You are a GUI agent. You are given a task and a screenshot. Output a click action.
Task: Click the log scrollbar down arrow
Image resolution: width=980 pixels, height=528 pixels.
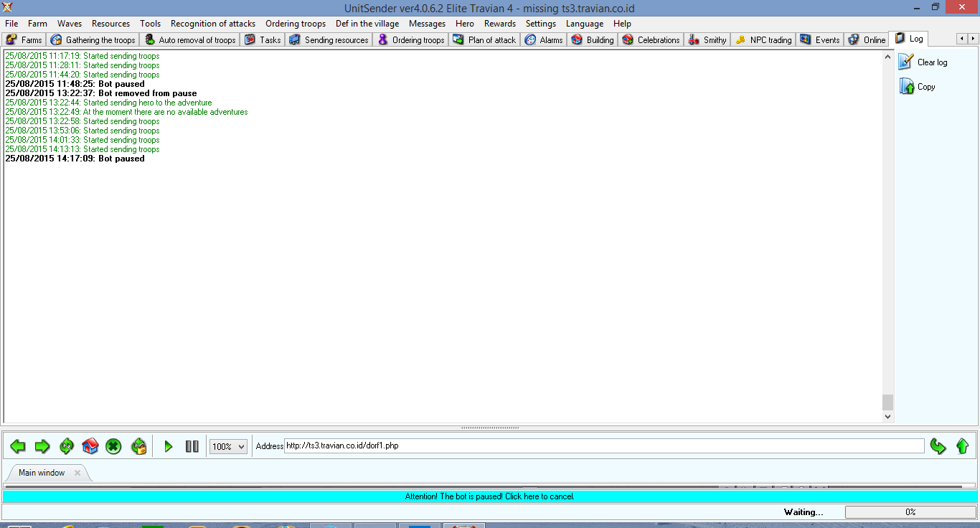point(888,416)
